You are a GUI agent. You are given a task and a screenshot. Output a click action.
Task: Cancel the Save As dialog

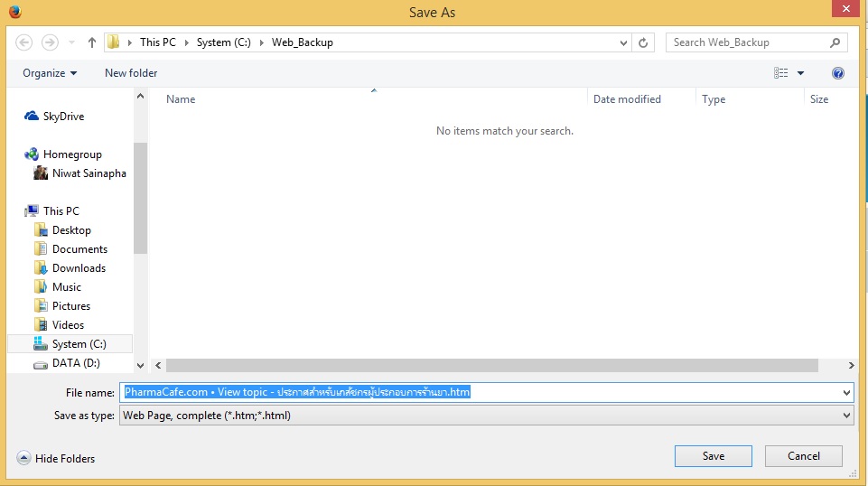click(803, 456)
